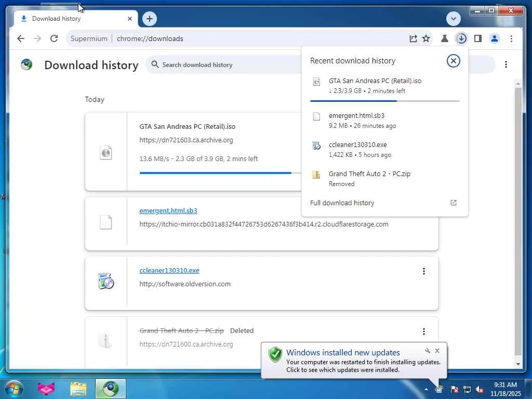532x399 pixels.
Task: Select Grand Theft Auto 2 - PC.zip in popup
Action: 385,179
